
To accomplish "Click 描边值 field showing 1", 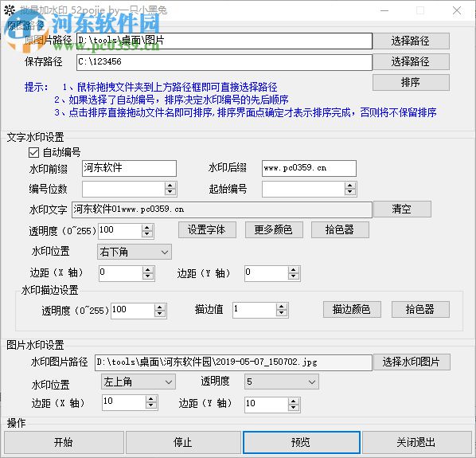I will (255, 310).
